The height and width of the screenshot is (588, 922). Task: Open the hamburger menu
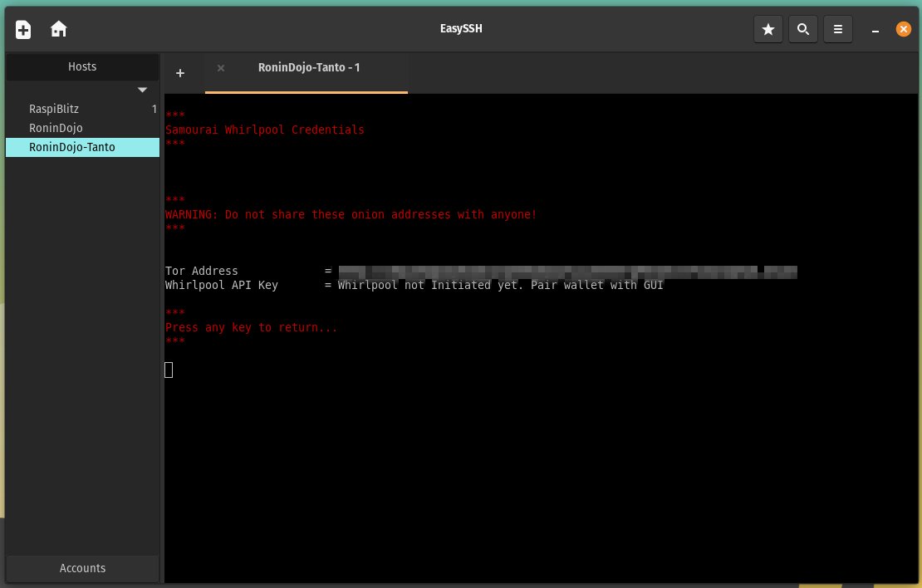[838, 29]
